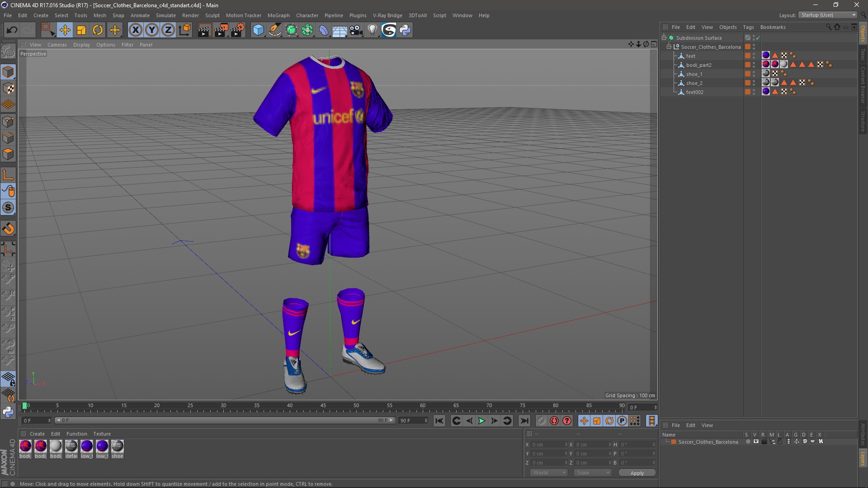868x488 pixels.
Task: Click Render View clapperboard icon
Action: pos(204,30)
